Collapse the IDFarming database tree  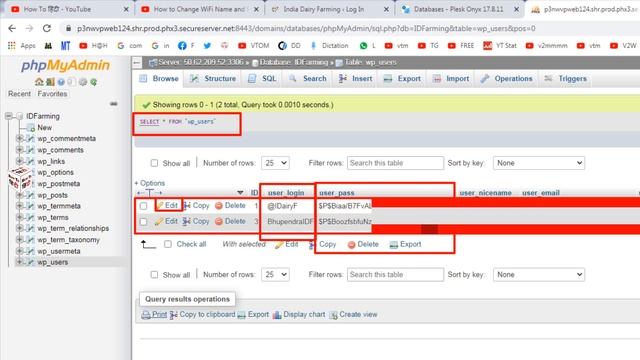[x=9, y=116]
